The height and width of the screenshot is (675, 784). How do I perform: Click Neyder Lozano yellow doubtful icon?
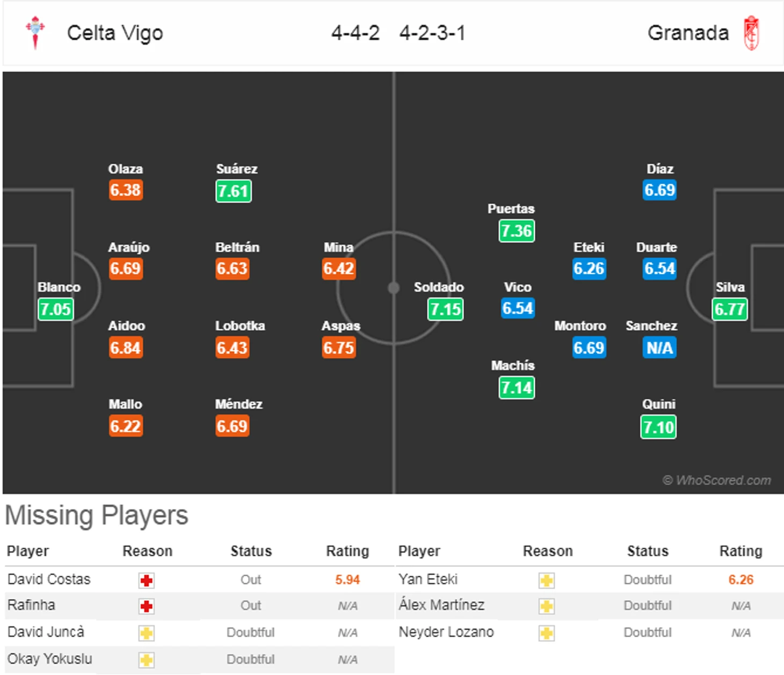coord(547,633)
